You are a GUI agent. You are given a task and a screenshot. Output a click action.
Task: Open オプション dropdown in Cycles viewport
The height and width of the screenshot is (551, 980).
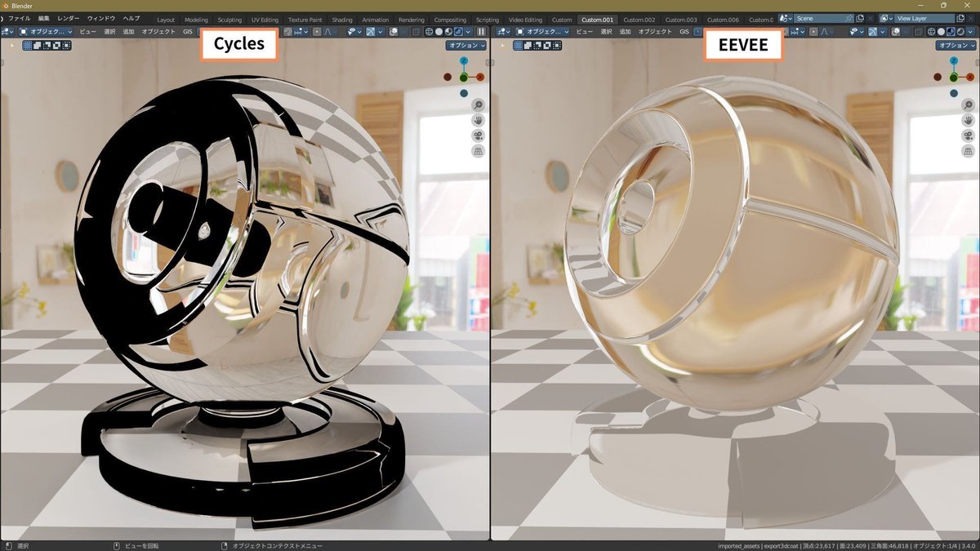(466, 46)
